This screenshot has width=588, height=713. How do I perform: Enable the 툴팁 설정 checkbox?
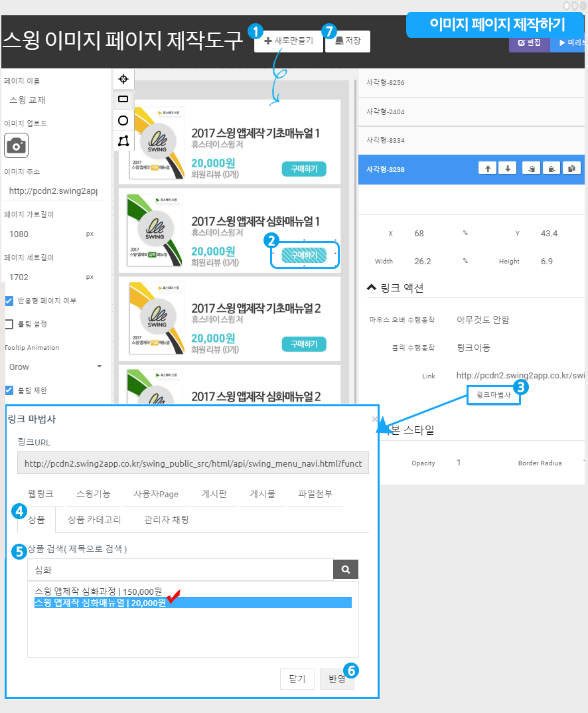9,324
